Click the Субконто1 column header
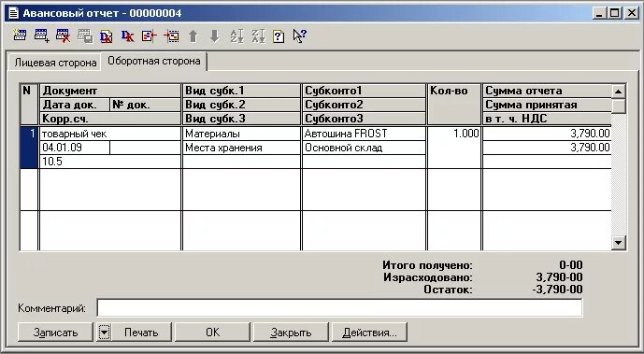Image resolution: width=644 pixels, height=354 pixels. (x=364, y=91)
